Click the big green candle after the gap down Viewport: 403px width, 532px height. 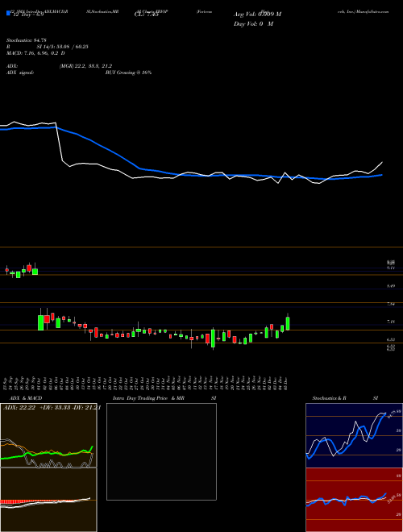click(41, 322)
